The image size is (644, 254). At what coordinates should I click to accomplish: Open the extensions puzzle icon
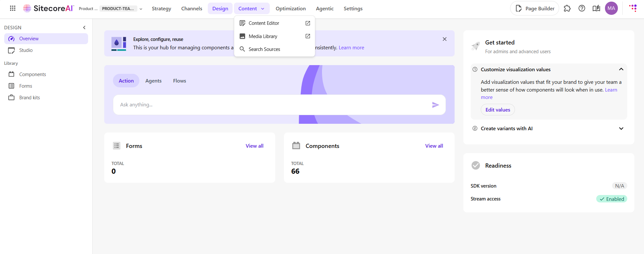567,8
